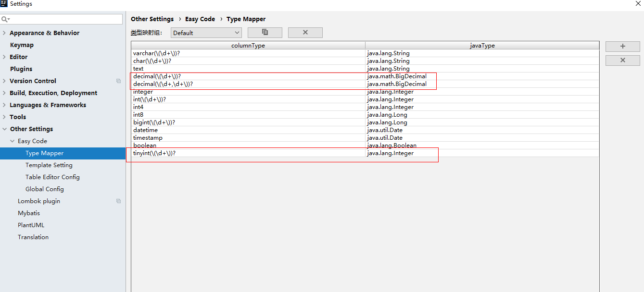Collapse the Easy Code tree node

click(13, 141)
